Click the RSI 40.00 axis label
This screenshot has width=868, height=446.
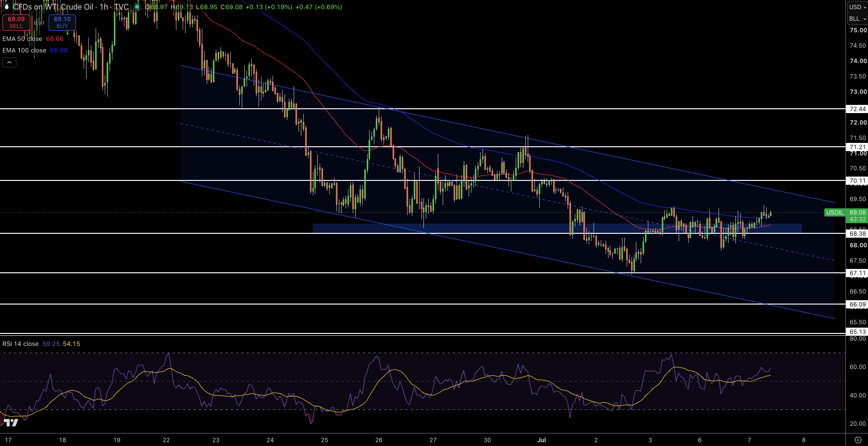point(858,395)
